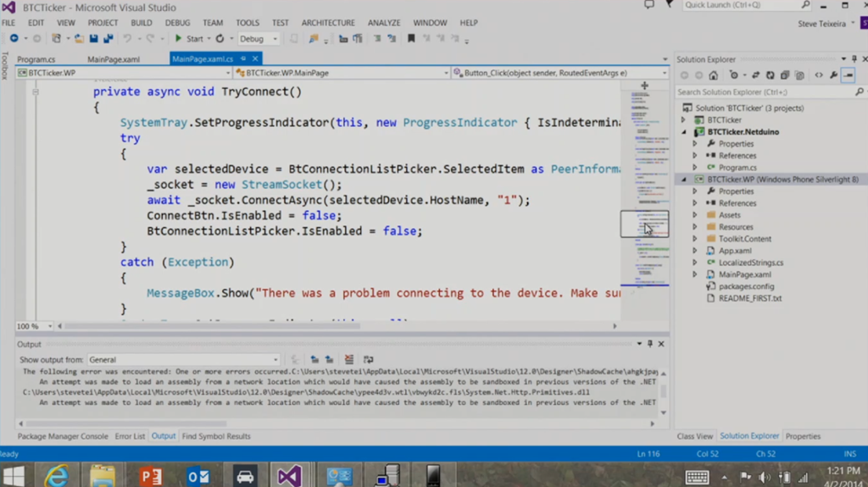This screenshot has width=868, height=487.
Task: Go to previous message in Output panel
Action: tap(314, 360)
